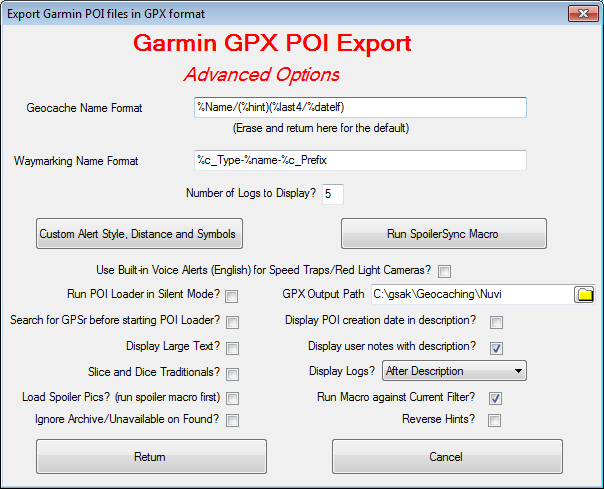
Task: Click the 'Erase and return here for the default' note
Action: (321, 128)
